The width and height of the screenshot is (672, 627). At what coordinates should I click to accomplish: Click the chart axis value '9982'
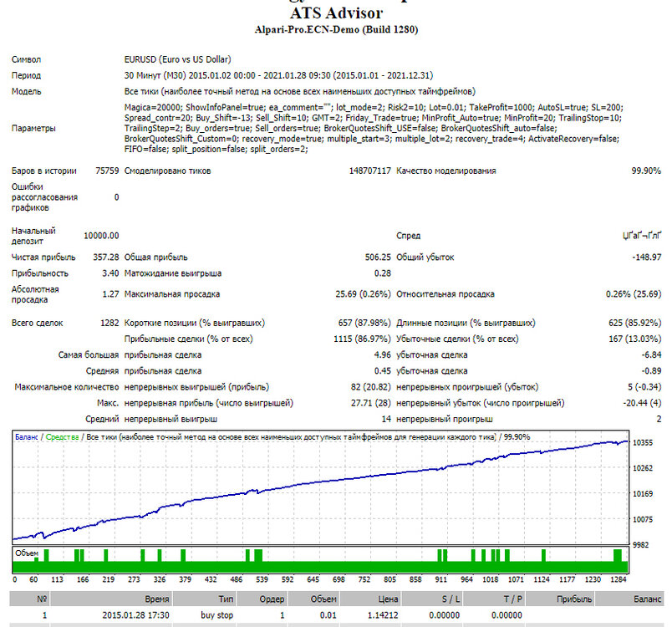(643, 545)
